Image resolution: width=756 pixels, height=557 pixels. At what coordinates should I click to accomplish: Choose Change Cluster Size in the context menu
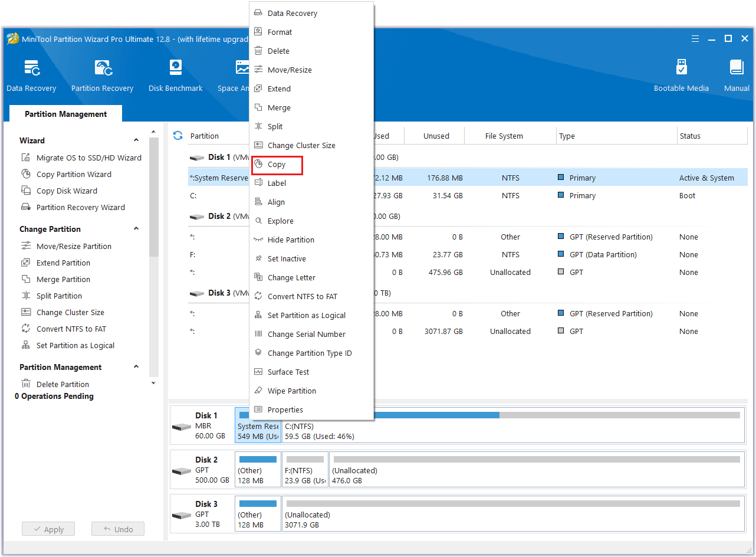click(x=311, y=145)
